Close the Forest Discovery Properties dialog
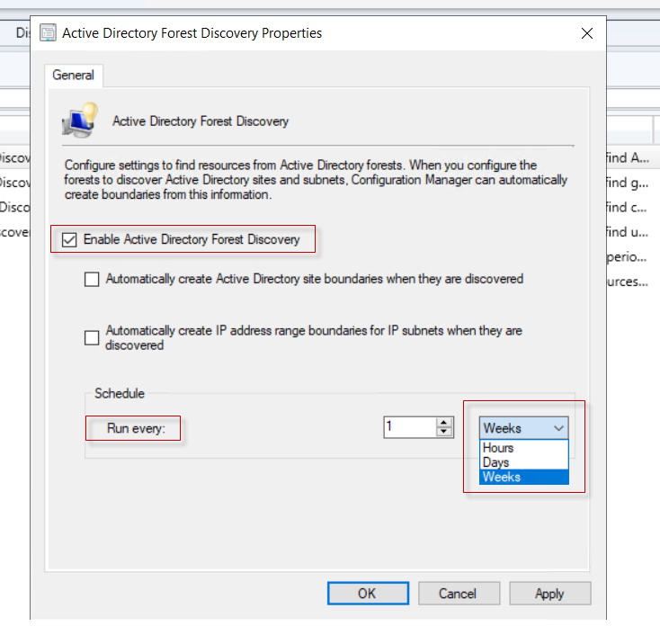 pyautogui.click(x=587, y=33)
